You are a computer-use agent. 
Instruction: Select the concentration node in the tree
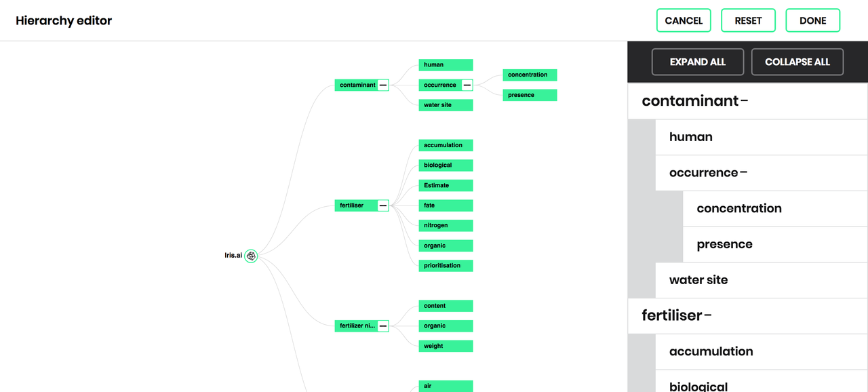tap(530, 75)
